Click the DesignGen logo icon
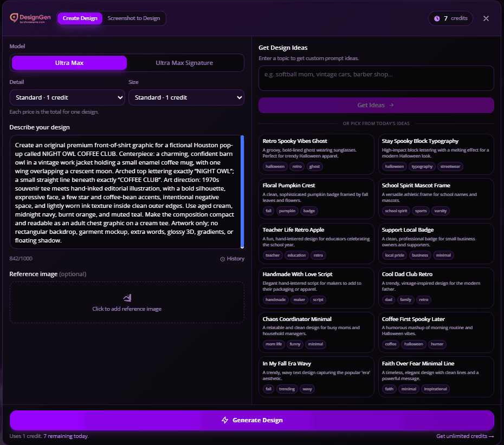This screenshot has width=504, height=445. (x=14, y=18)
